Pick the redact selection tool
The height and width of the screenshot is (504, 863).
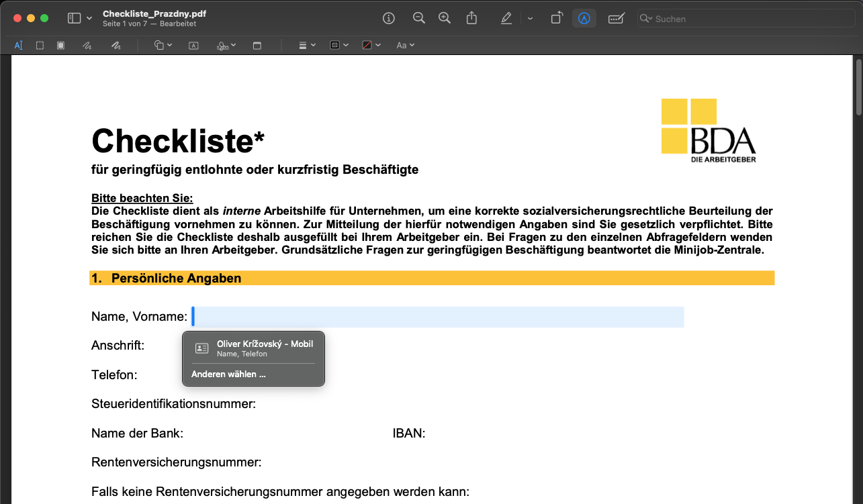pos(60,45)
